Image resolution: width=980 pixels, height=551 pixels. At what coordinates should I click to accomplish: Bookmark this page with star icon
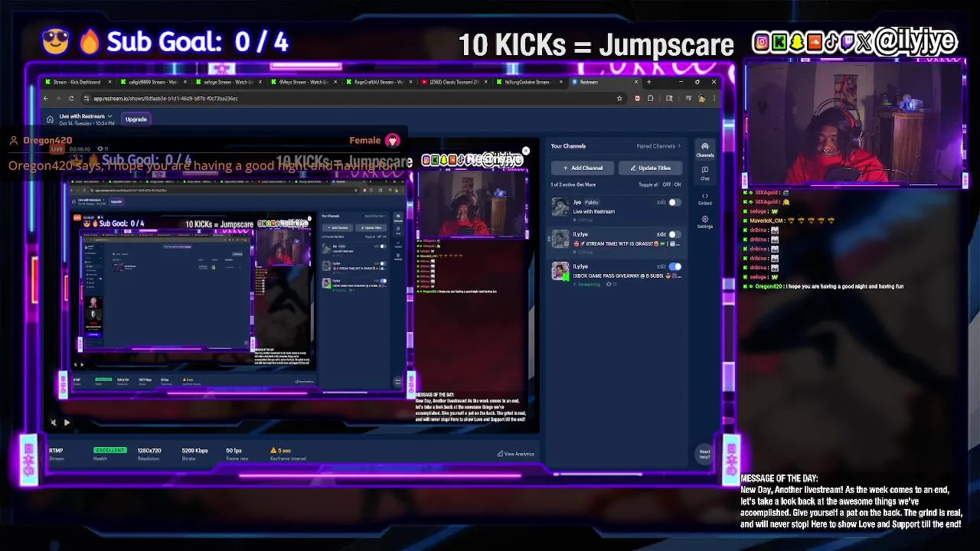pyautogui.click(x=619, y=98)
